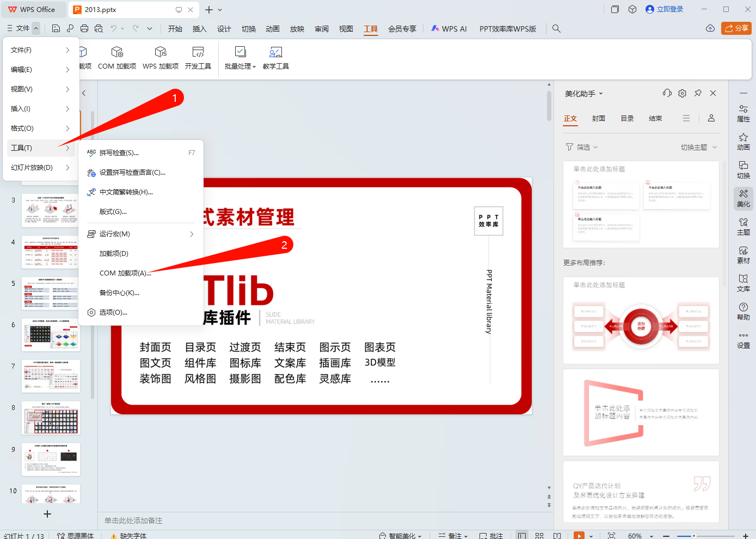Open 素材 in the right sidebar
This screenshot has width=756, height=539.
tap(743, 255)
